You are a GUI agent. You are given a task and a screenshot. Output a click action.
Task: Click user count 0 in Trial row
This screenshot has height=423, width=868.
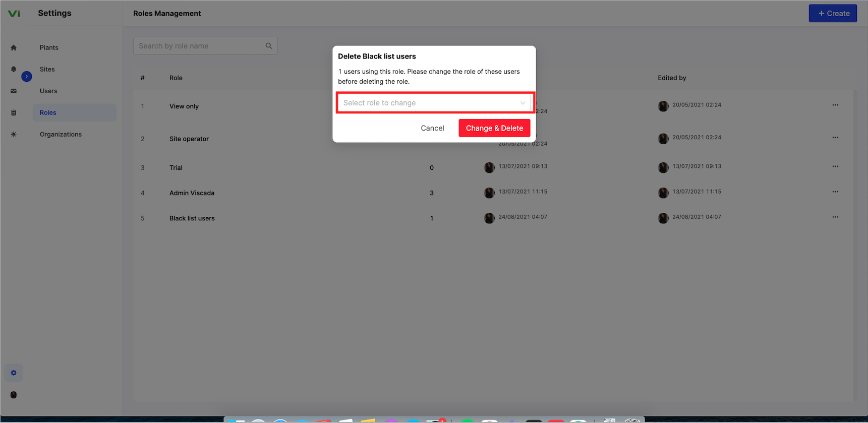432,168
